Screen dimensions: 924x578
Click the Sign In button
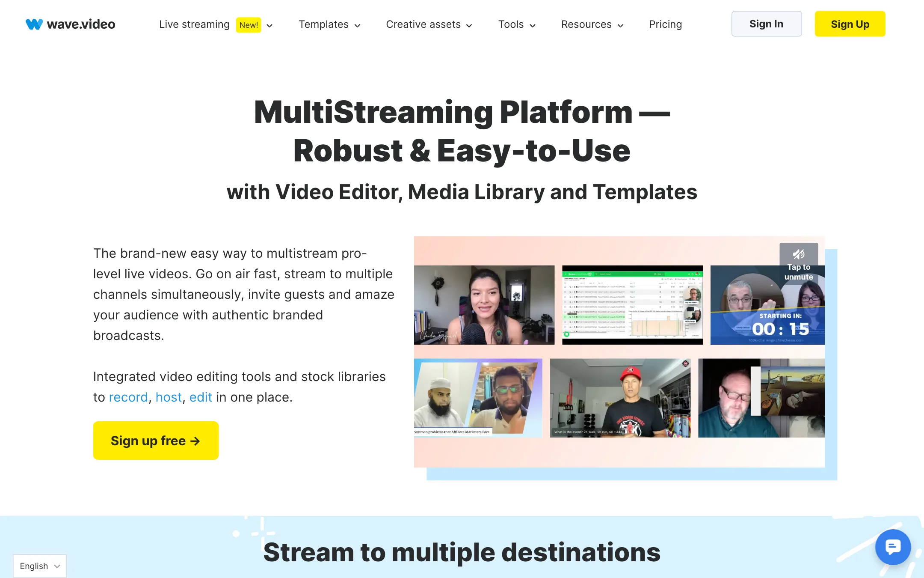click(766, 24)
